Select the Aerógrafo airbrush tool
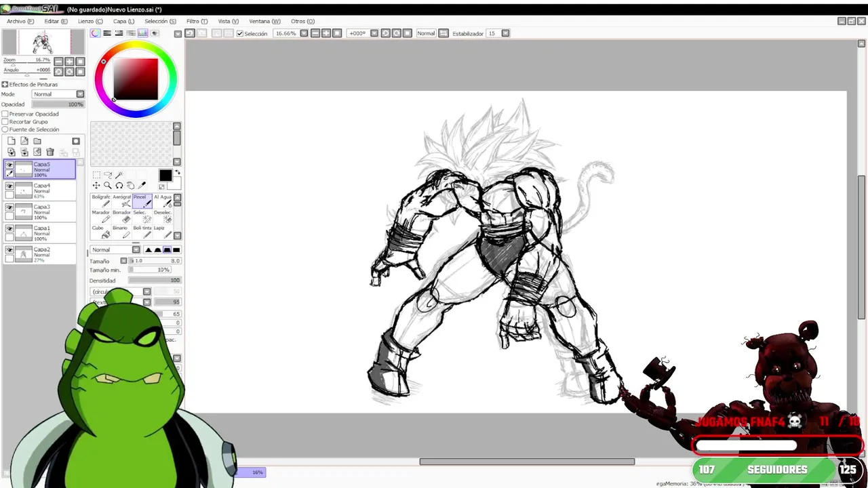 point(121,201)
